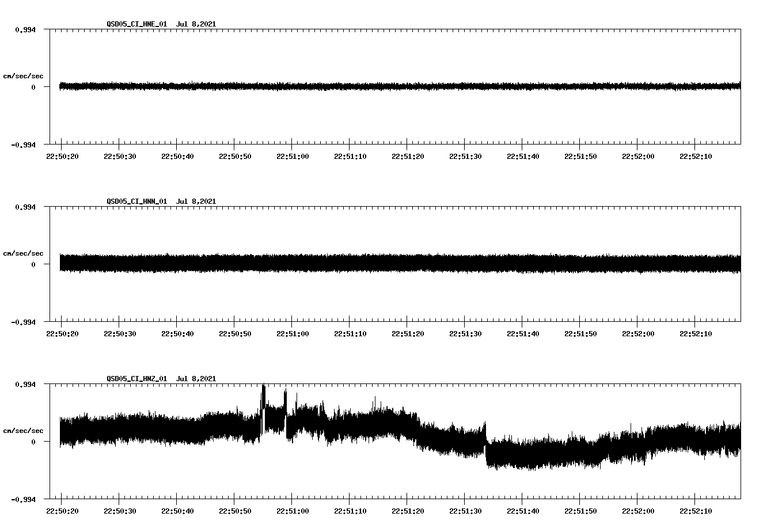Click the HNE plot's zero axis label
782x532 pixels.
(x=33, y=87)
